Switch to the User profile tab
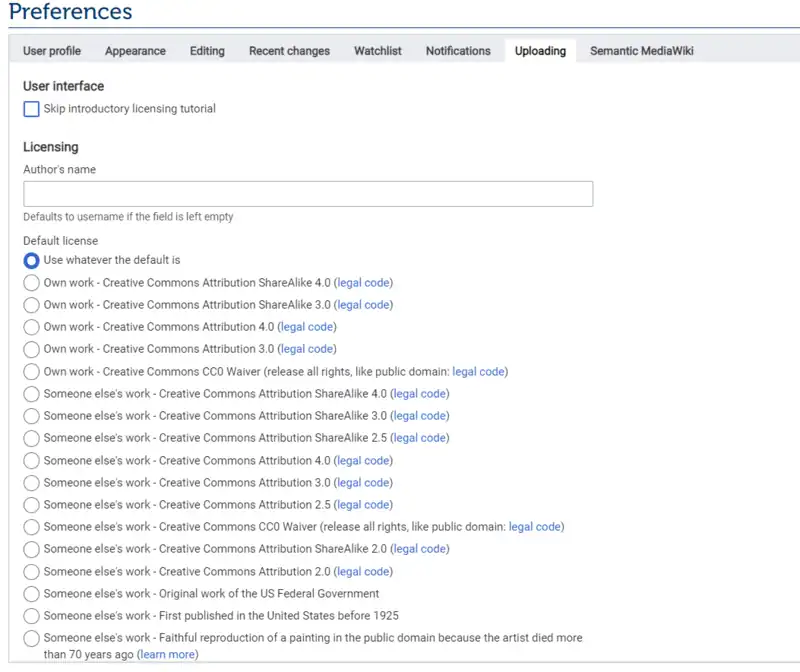 pyautogui.click(x=51, y=51)
